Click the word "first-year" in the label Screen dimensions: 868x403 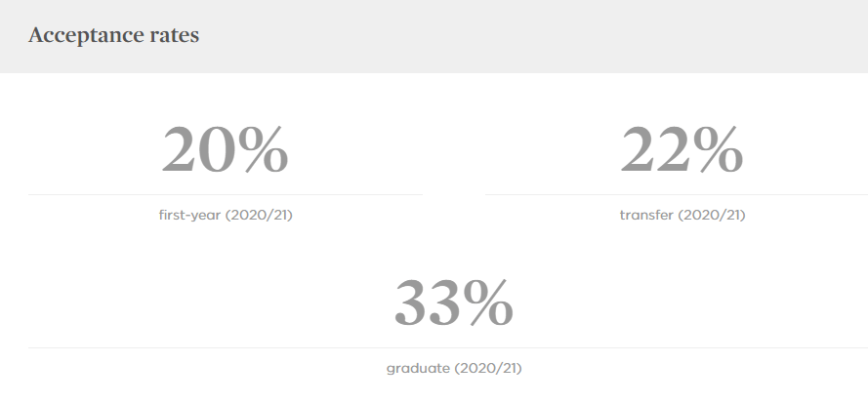[189, 216]
